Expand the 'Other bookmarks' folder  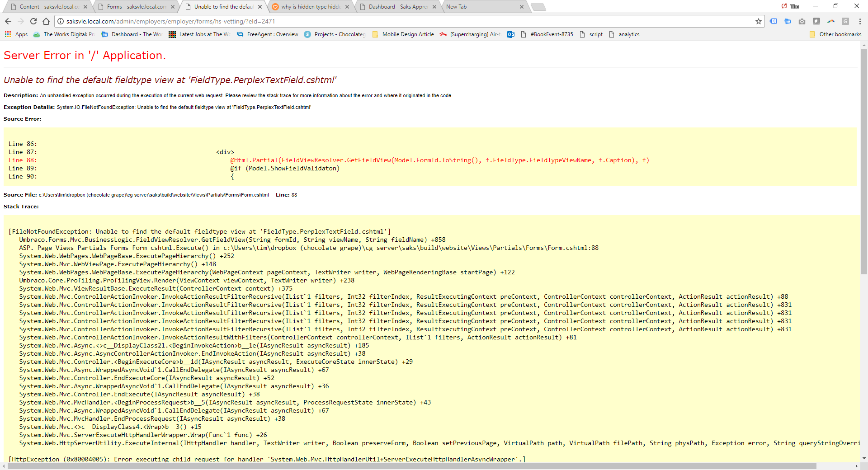835,34
